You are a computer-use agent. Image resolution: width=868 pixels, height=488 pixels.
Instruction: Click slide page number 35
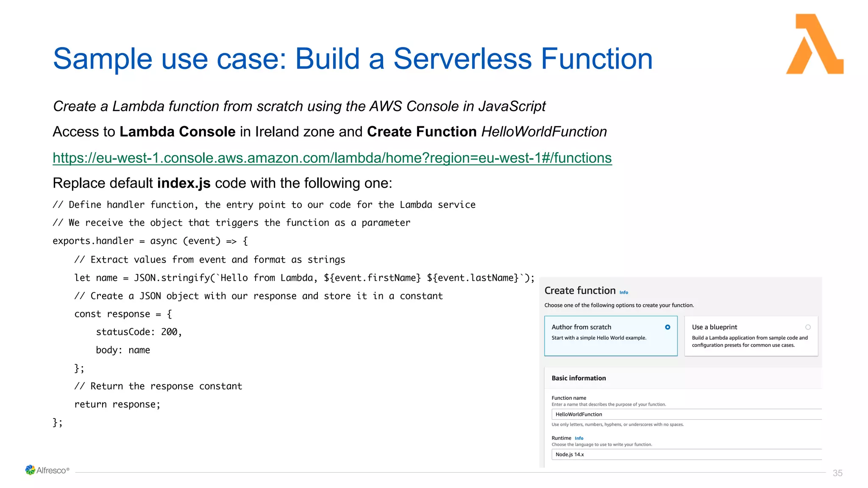(837, 473)
